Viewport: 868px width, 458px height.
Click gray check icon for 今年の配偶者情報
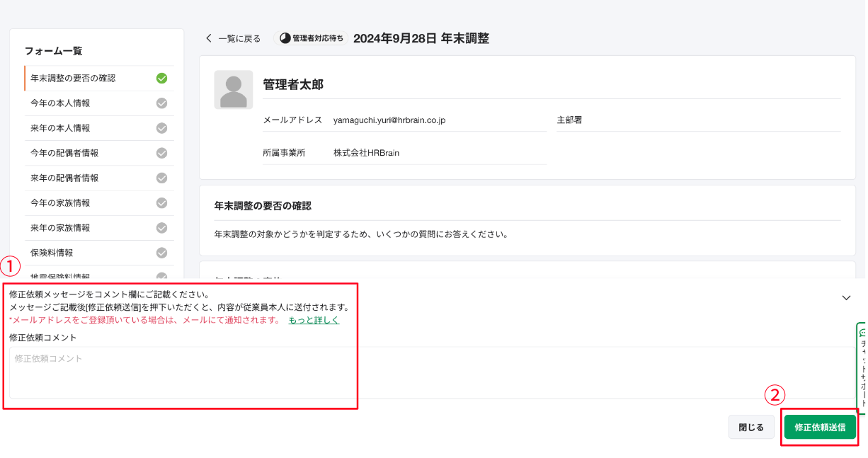[x=161, y=153]
